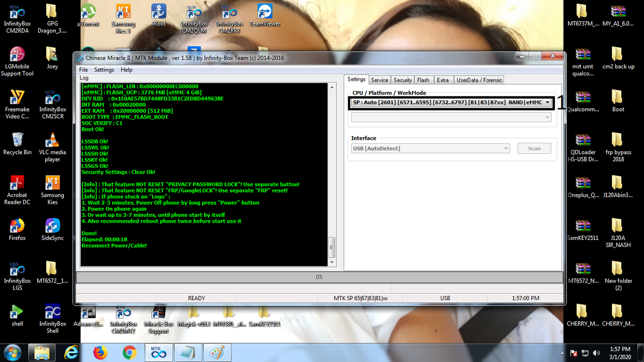
Task: Expand the empty second platform dropdown
Action: (451, 117)
